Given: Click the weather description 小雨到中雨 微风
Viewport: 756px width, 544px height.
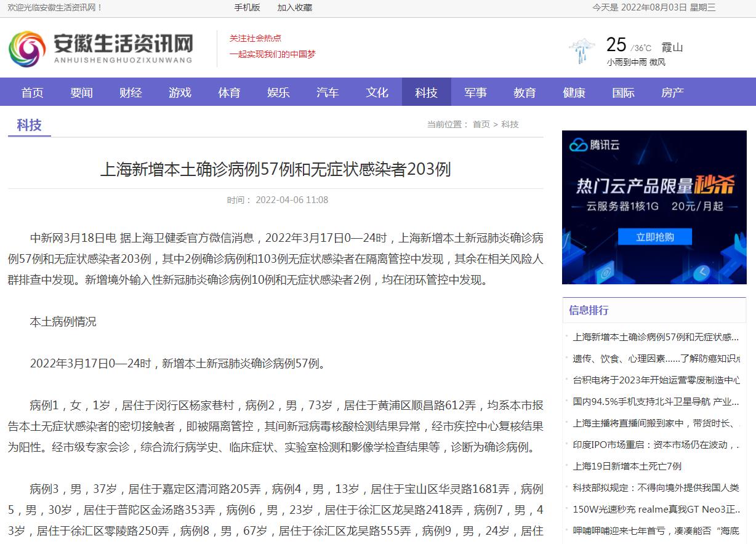Looking at the screenshot, I should coord(636,62).
